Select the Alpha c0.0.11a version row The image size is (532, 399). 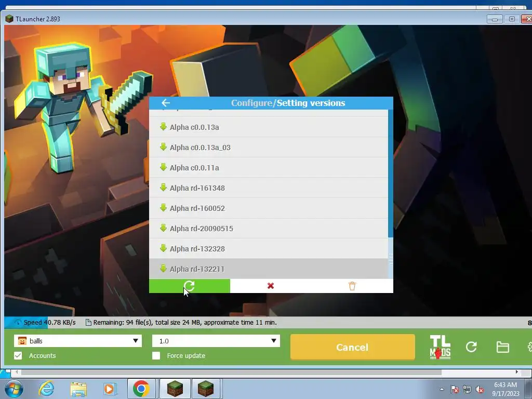point(269,168)
